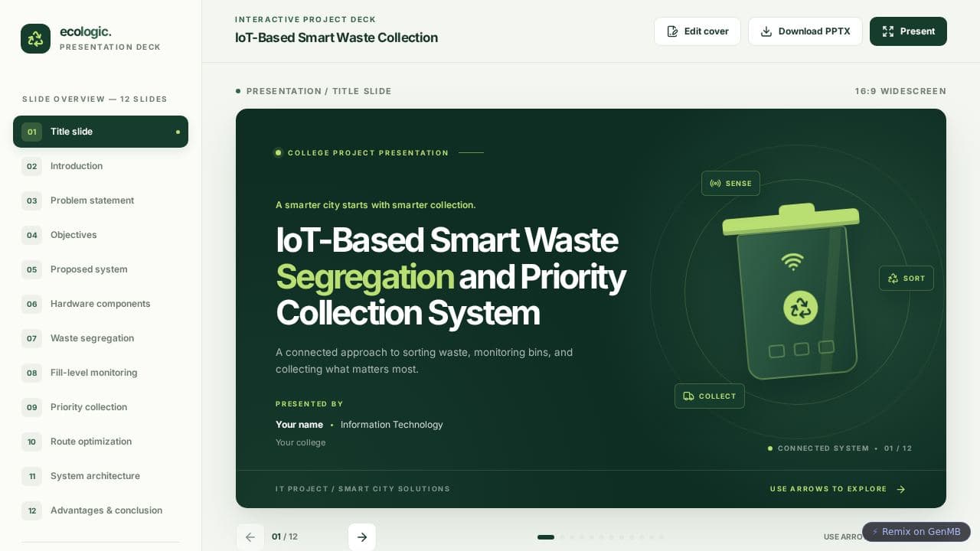The width and height of the screenshot is (980, 551).
Task: Click the Download PPTX button
Action: 805,31
